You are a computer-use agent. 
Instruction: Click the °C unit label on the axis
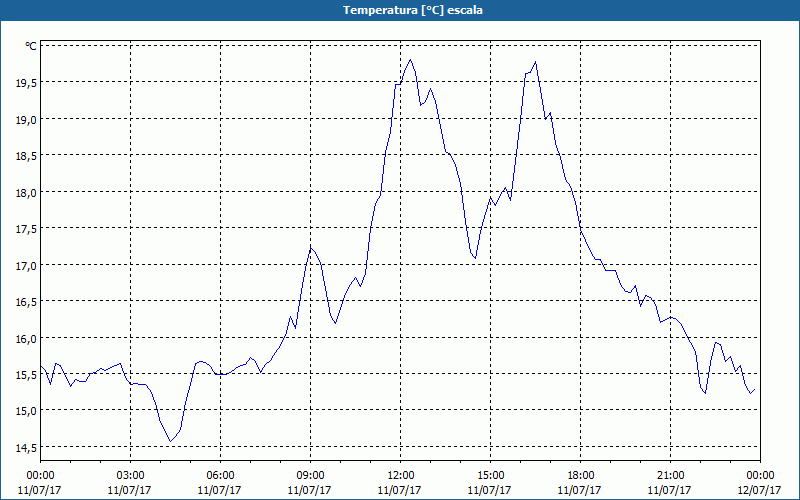click(31, 46)
